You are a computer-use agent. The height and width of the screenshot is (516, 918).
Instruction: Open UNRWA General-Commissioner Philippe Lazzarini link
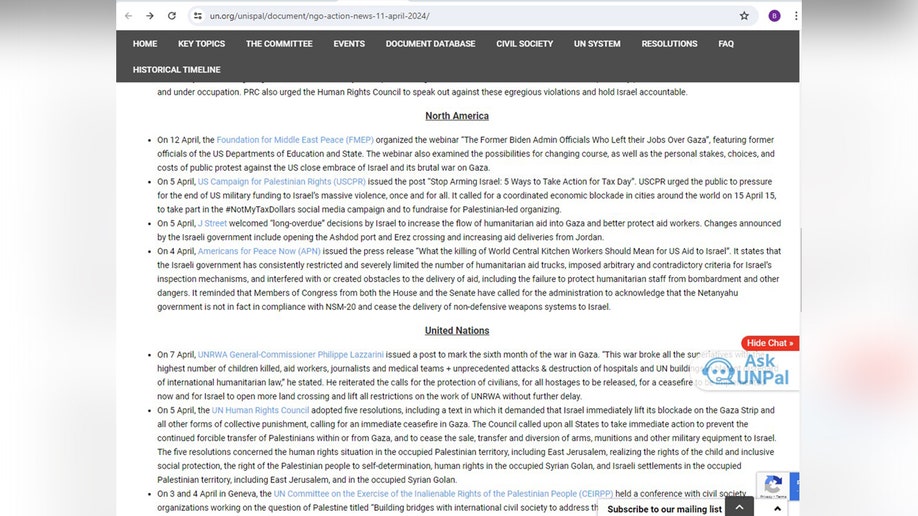point(290,355)
